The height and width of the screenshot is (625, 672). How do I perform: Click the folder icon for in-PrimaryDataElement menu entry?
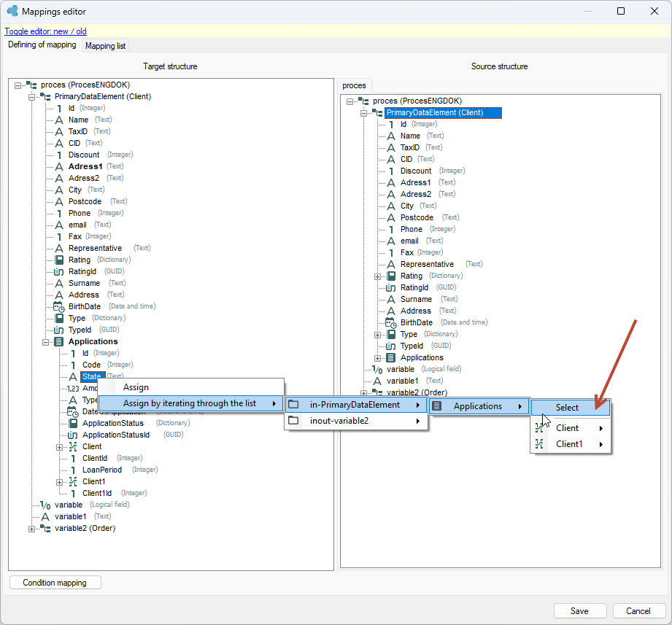tap(293, 404)
